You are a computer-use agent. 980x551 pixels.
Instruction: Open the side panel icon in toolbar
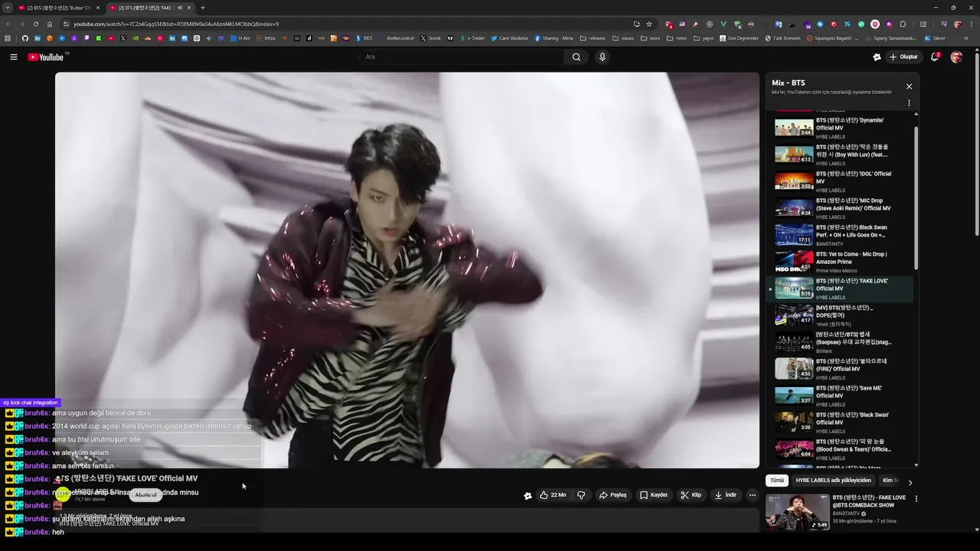point(923,24)
